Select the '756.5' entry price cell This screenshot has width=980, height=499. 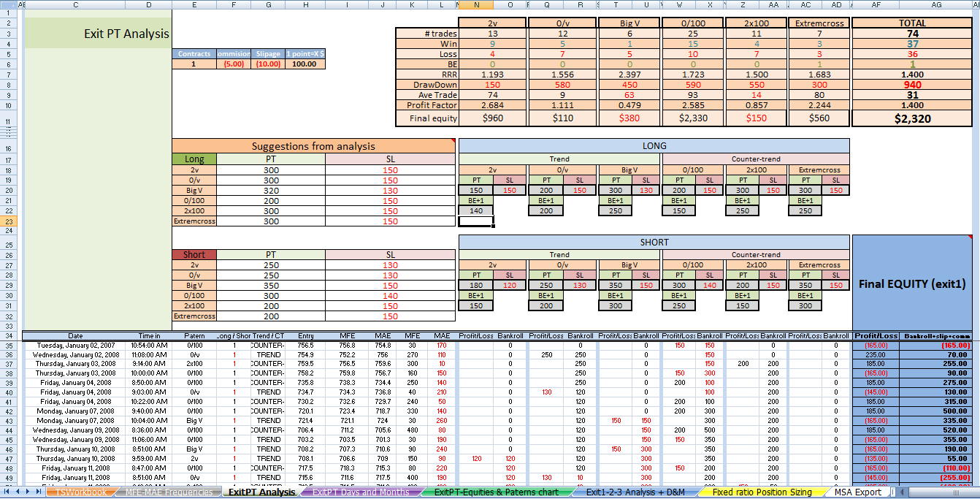(305, 345)
